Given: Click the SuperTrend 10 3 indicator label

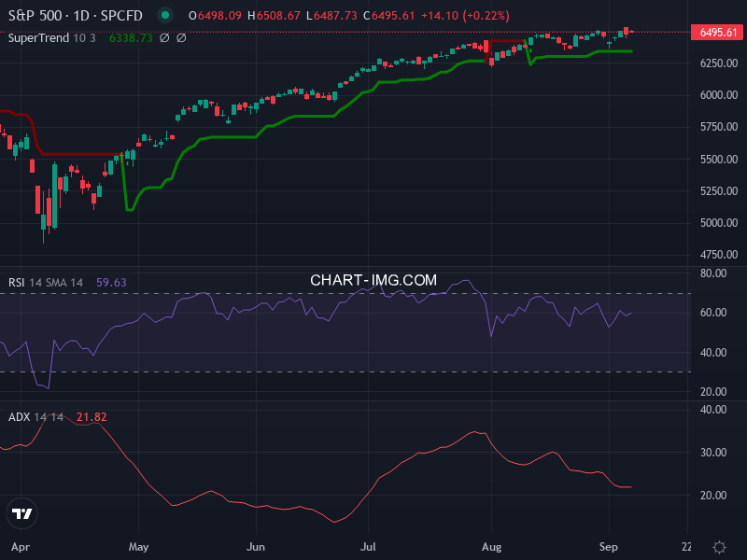Looking at the screenshot, I should coord(51,38).
